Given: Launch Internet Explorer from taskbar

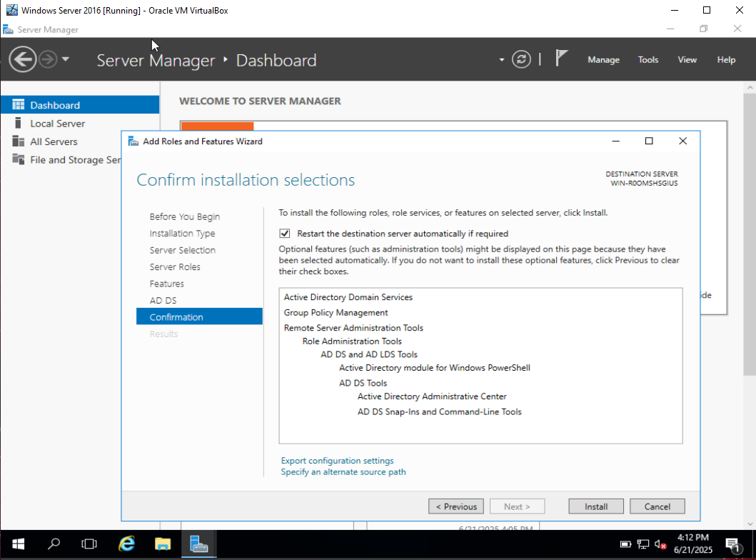Looking at the screenshot, I should pyautogui.click(x=126, y=544).
